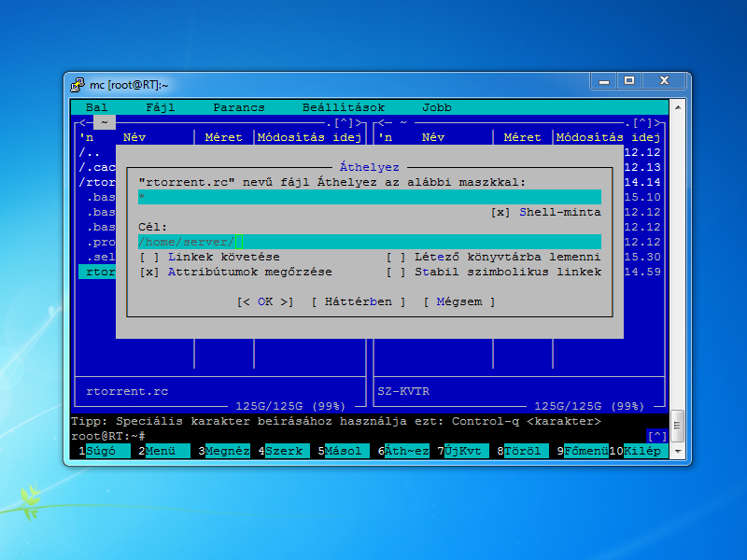Click the mask input field containing asterisk

point(370,197)
